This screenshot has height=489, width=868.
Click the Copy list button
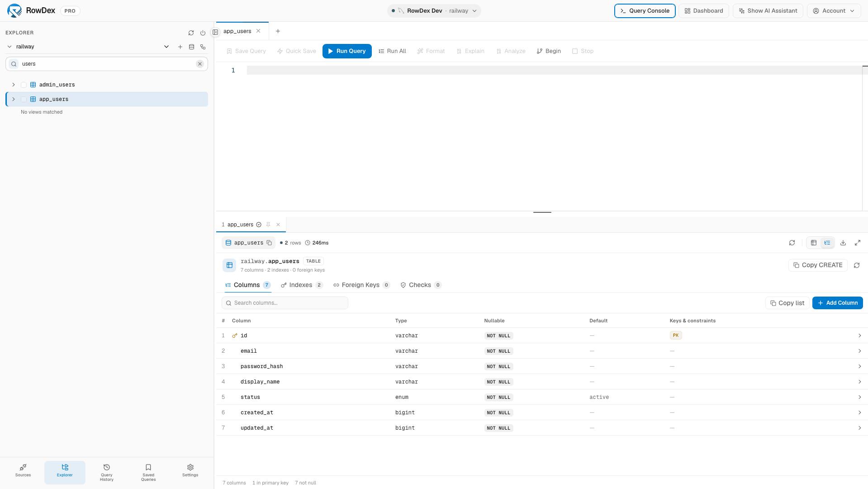pos(787,303)
